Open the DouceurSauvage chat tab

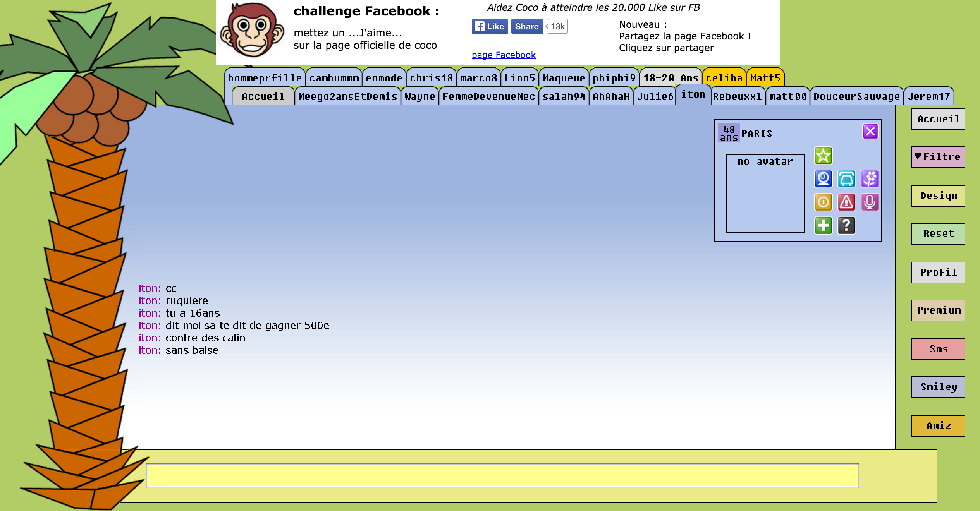tap(856, 96)
